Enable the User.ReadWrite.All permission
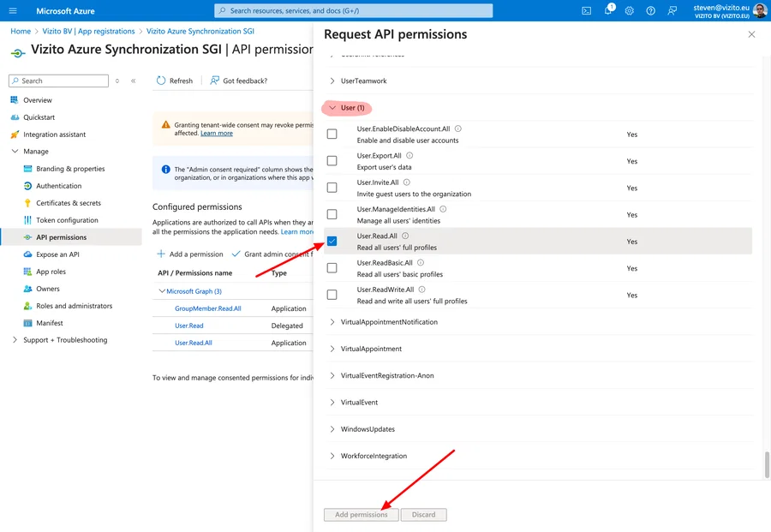771x532 pixels. pyautogui.click(x=332, y=293)
